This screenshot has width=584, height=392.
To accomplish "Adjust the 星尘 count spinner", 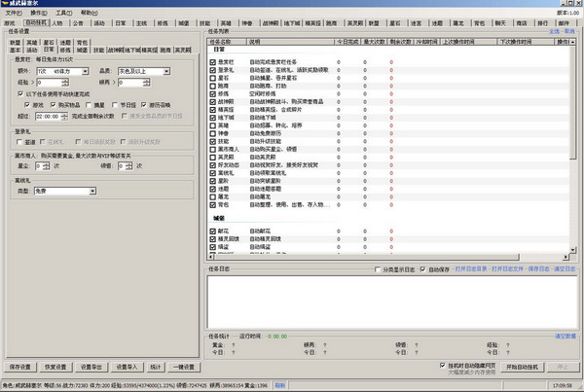I will tap(46, 166).
